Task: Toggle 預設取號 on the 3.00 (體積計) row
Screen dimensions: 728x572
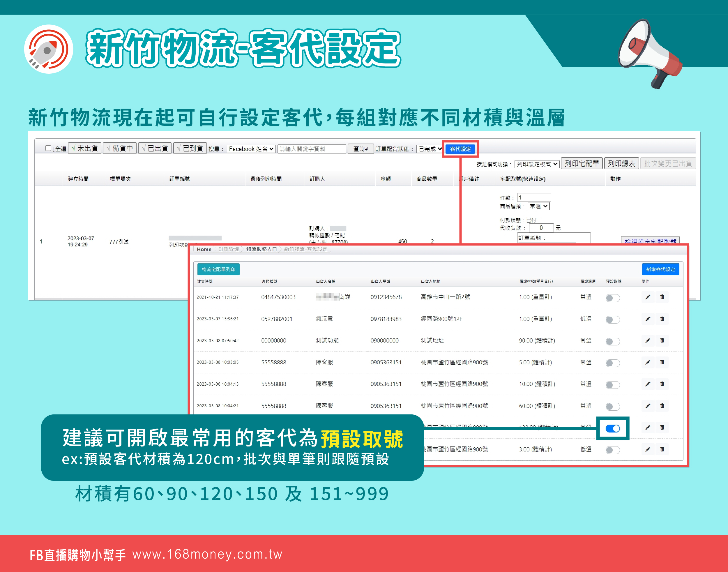Action: tap(613, 451)
